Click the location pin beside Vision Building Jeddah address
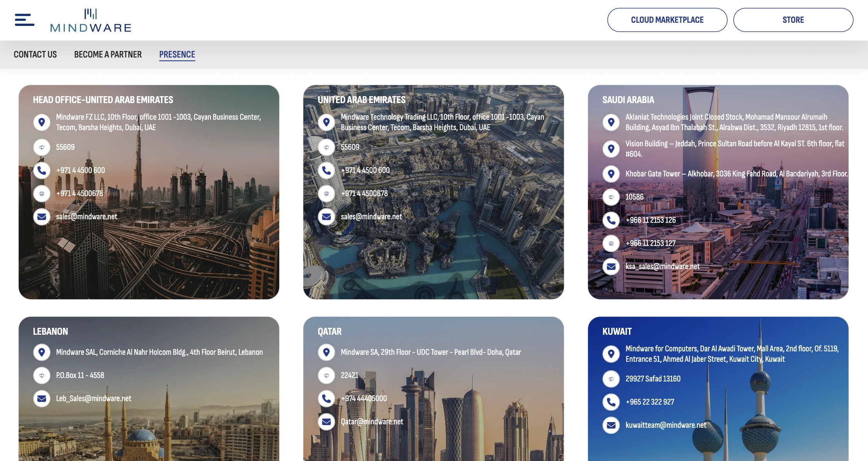The height and width of the screenshot is (461, 868). 611,149
